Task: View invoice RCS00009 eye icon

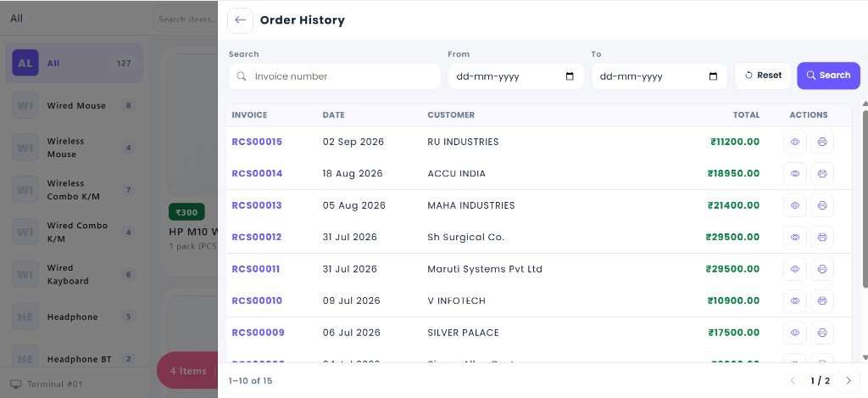Action: 795,334
